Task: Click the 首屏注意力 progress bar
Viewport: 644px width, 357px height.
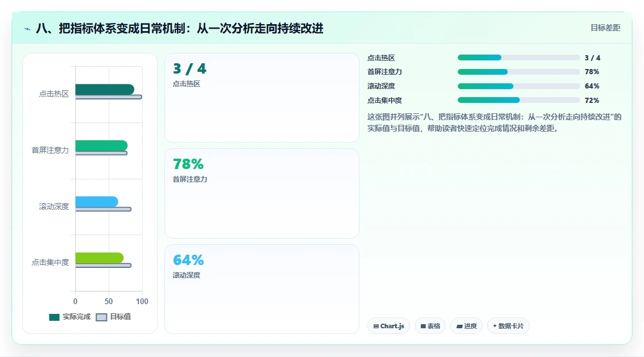Action: (519, 72)
